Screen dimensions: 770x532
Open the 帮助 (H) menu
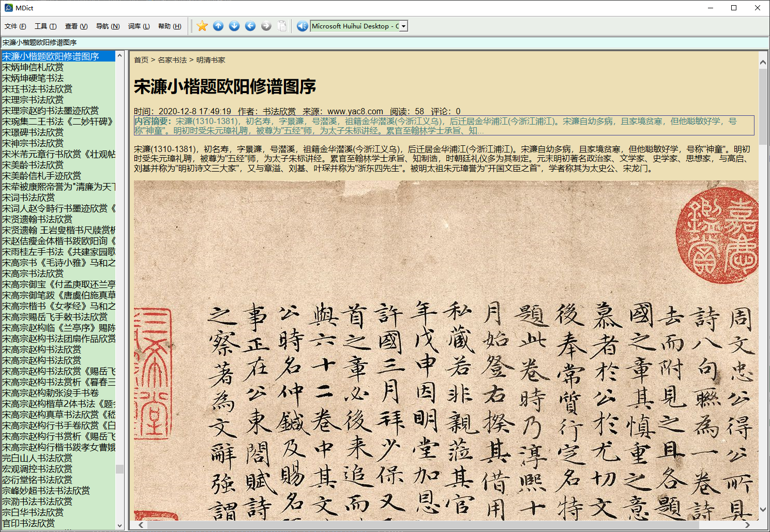pos(170,26)
